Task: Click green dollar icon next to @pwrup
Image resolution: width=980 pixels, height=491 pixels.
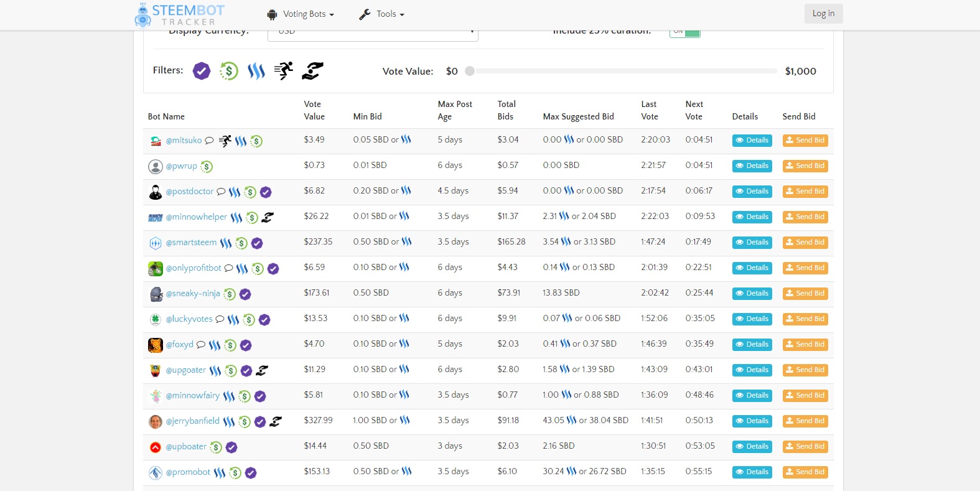Action: (x=207, y=167)
